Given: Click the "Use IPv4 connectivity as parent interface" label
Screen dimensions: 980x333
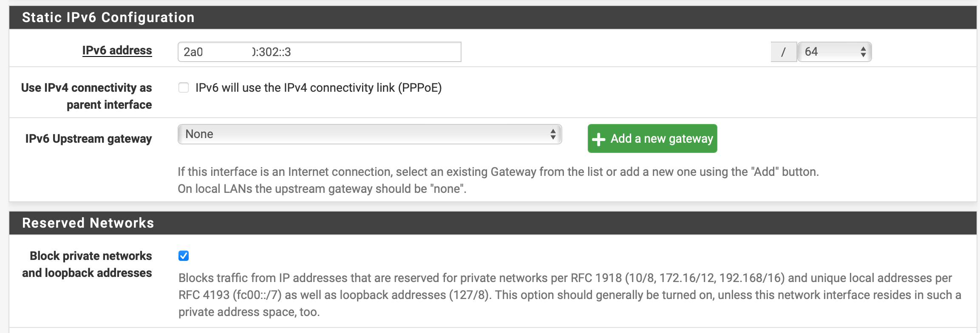Looking at the screenshot, I should point(87,96).
